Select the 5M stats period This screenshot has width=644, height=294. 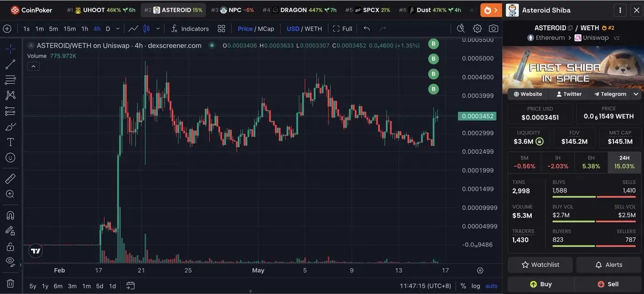(524, 162)
